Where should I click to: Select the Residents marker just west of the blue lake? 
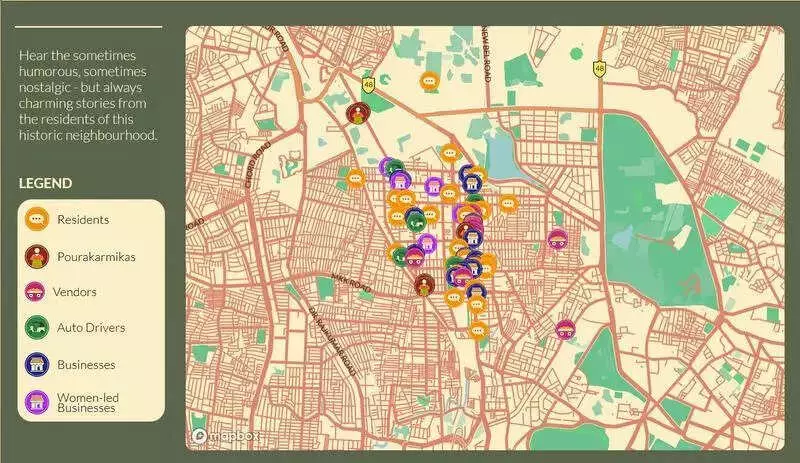450,153
